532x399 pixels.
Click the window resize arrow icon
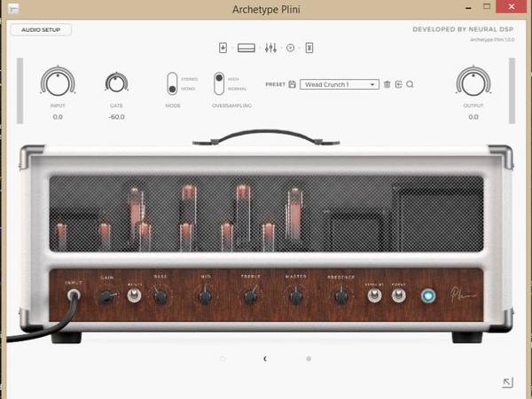point(507,382)
